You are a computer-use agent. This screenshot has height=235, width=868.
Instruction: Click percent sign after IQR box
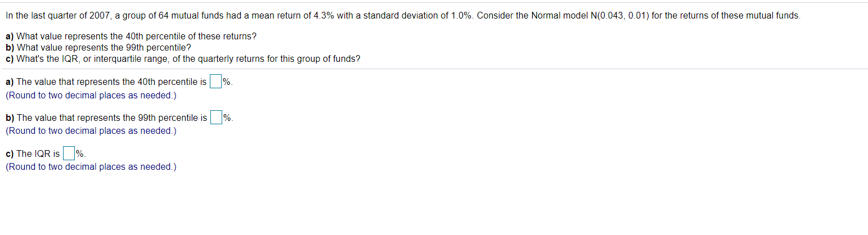80,153
